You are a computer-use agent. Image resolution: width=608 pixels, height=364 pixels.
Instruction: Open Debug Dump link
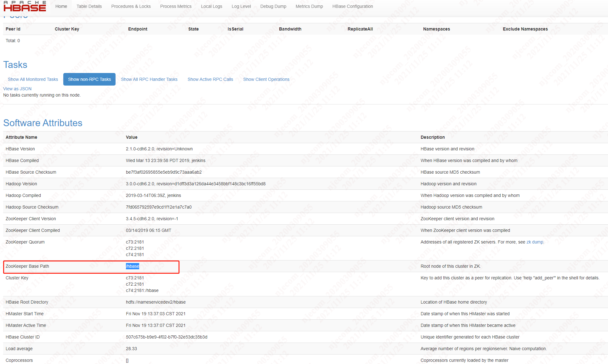pyautogui.click(x=273, y=6)
